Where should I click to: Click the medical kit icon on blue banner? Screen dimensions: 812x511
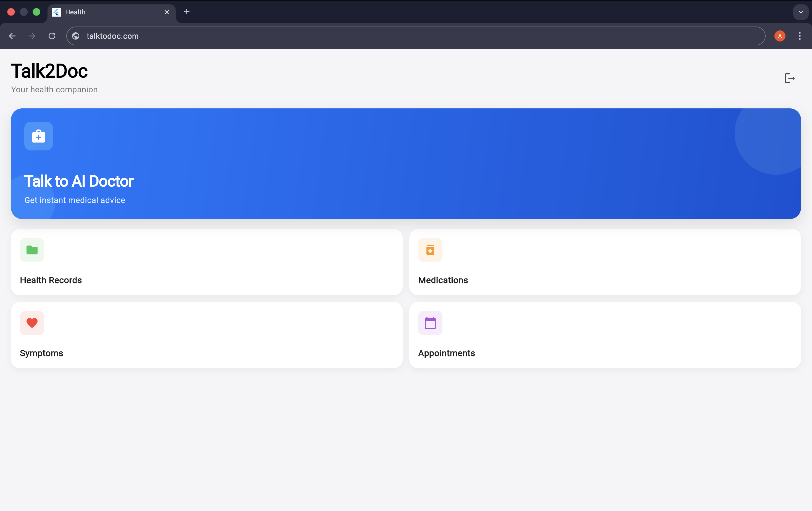[x=38, y=136]
